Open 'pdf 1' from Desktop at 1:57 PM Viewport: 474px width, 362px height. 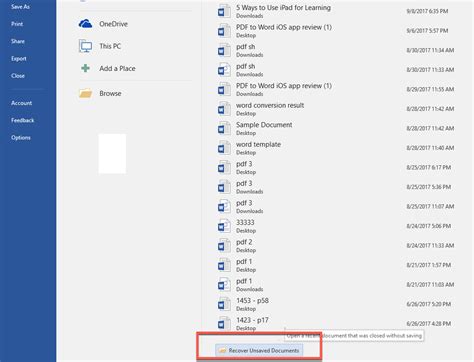click(x=337, y=265)
